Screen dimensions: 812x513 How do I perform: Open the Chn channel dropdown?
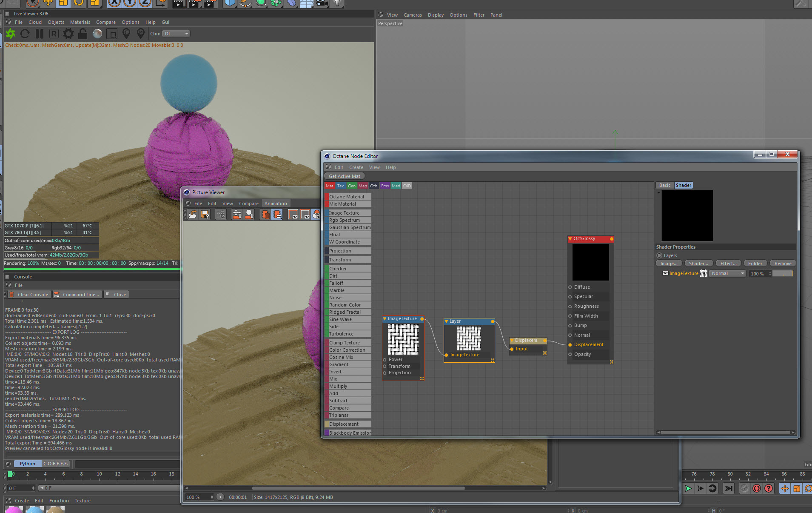click(176, 34)
